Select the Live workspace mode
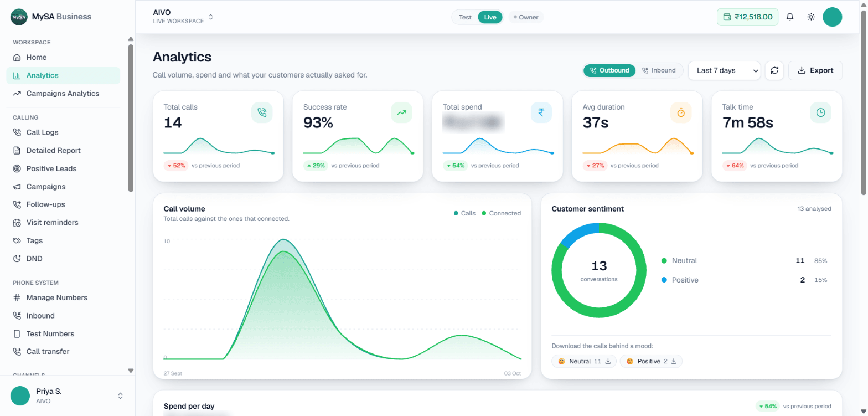 coord(490,17)
